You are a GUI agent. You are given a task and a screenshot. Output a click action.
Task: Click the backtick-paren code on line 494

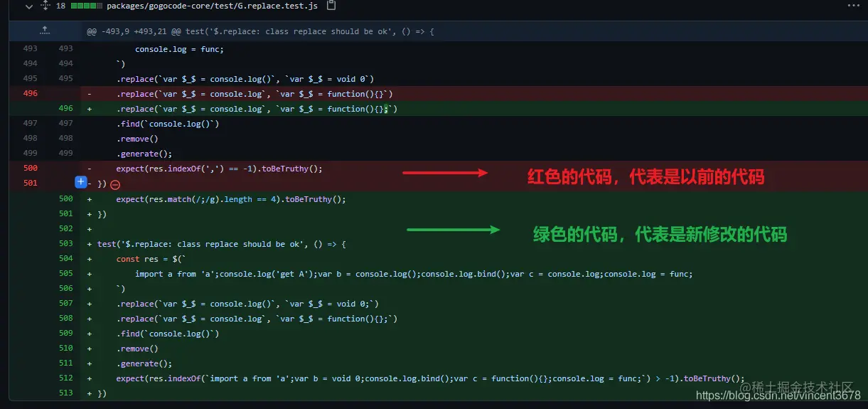click(121, 64)
